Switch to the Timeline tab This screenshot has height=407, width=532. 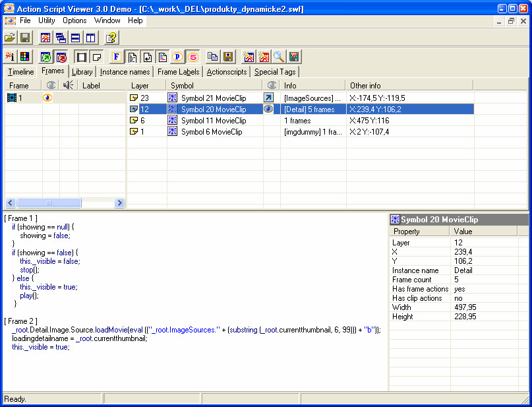click(x=20, y=72)
